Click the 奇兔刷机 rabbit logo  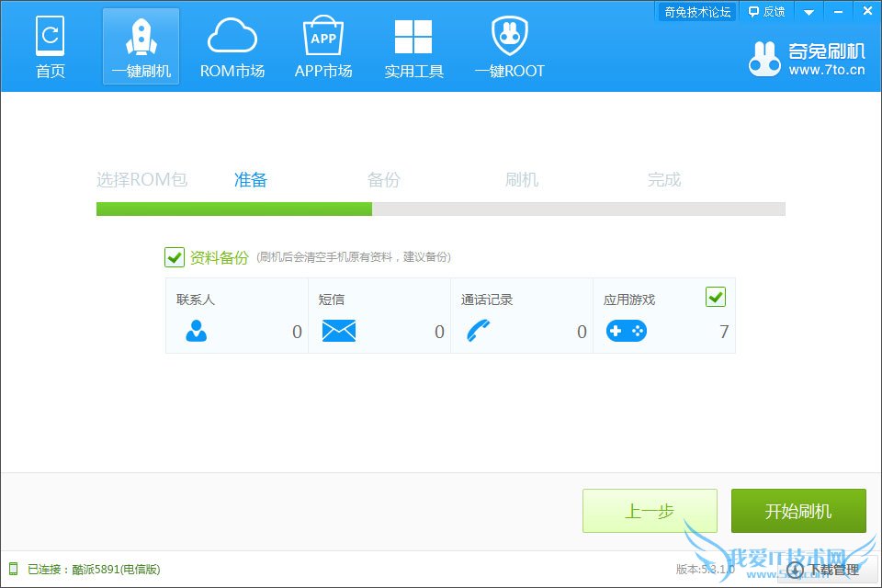point(764,59)
